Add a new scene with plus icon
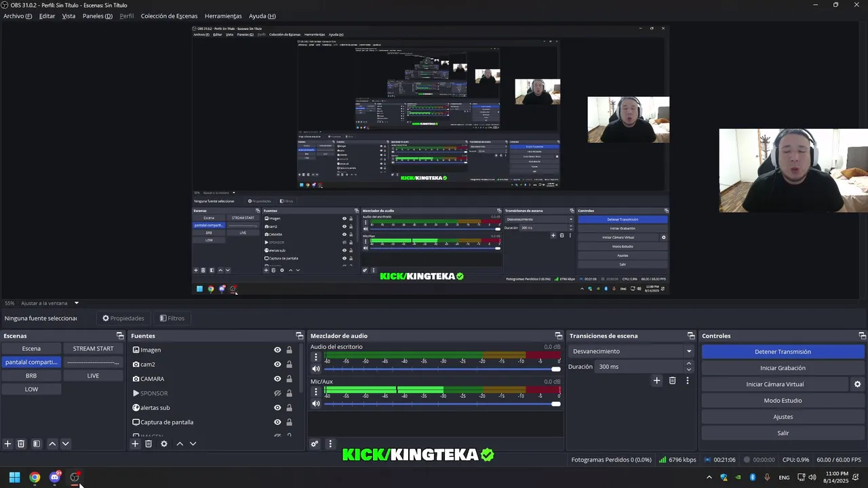Viewport: 868px width, 488px height. 7,444
